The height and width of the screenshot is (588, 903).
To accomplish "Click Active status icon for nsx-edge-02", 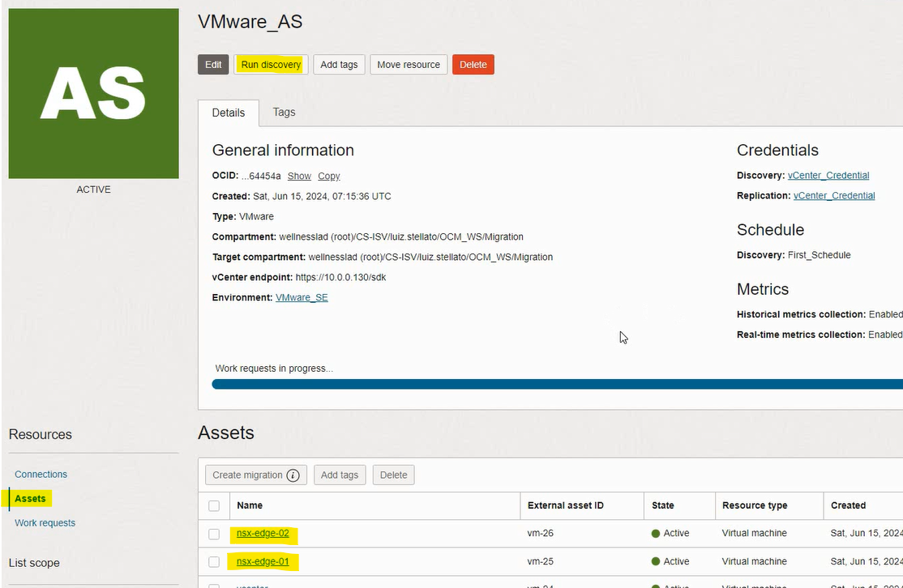I will [x=656, y=534].
